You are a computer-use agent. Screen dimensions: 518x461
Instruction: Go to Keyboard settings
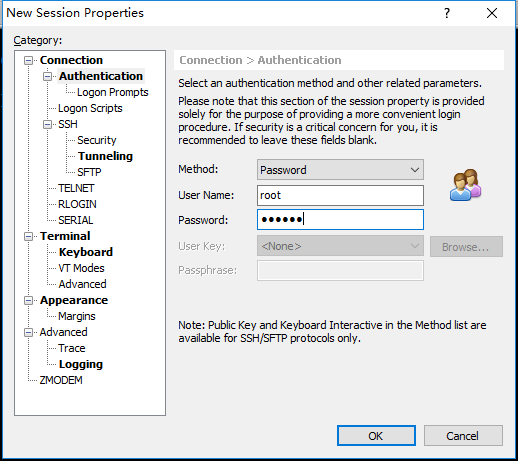click(86, 252)
